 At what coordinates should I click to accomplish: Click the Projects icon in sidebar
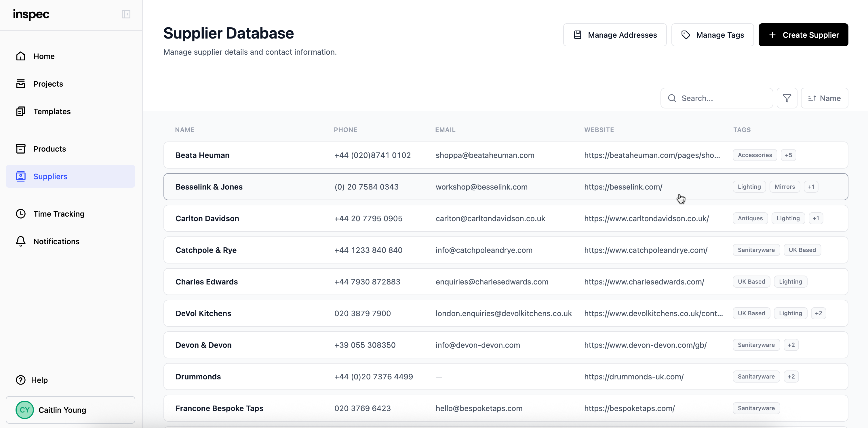pos(21,84)
